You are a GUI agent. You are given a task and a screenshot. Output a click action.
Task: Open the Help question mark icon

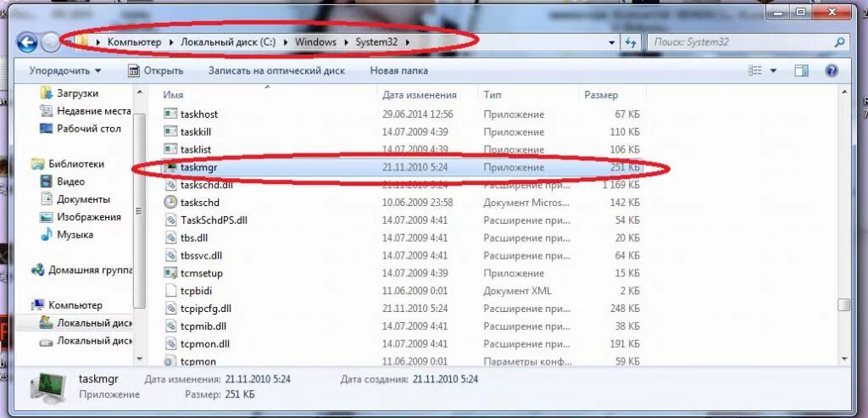pos(832,71)
